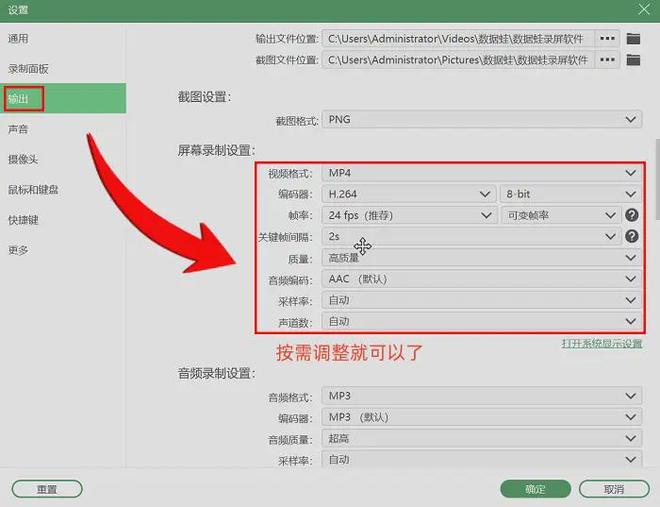Open the MP4 video format dropdown
Viewport: 660px width, 507px height.
[x=482, y=173]
